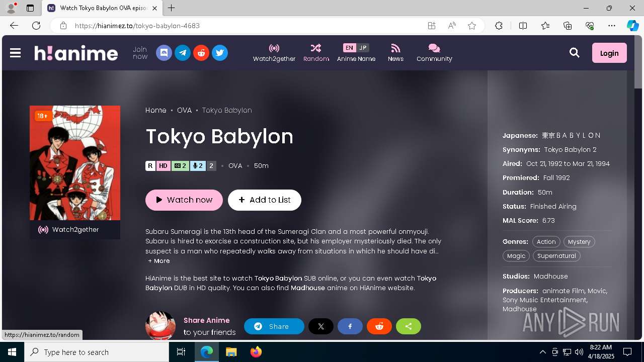Share on Reddit button below synopsis
The height and width of the screenshot is (362, 644).
(x=379, y=326)
